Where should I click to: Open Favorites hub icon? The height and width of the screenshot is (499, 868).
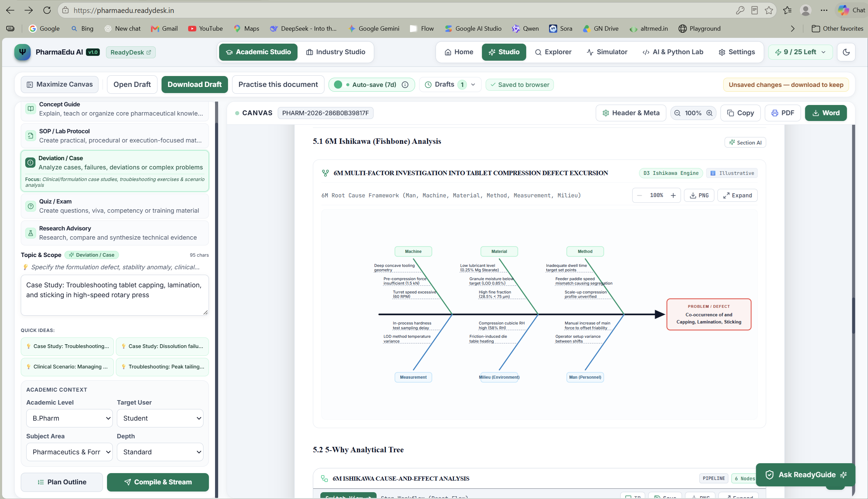[787, 10]
